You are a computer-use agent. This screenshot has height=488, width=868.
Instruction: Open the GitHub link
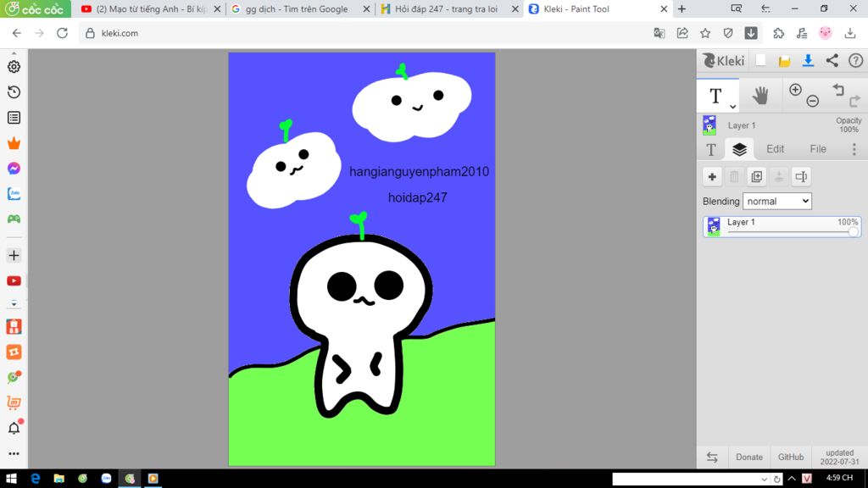791,457
